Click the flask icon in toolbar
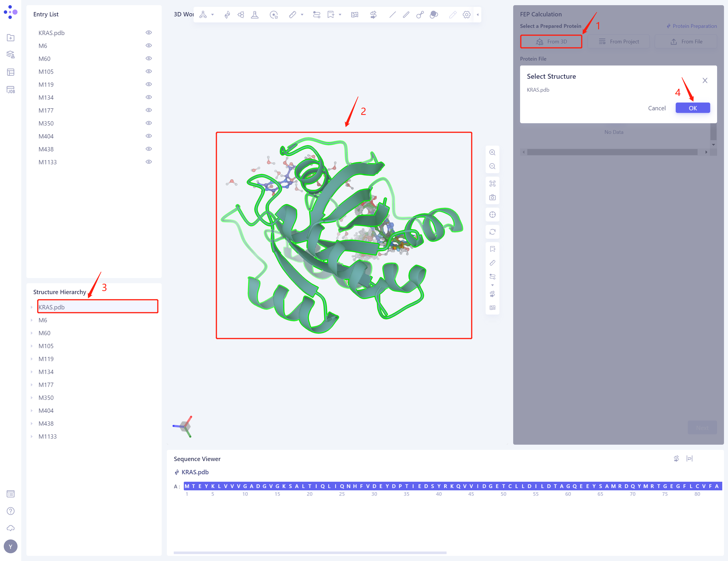The width and height of the screenshot is (728, 561). (x=255, y=15)
